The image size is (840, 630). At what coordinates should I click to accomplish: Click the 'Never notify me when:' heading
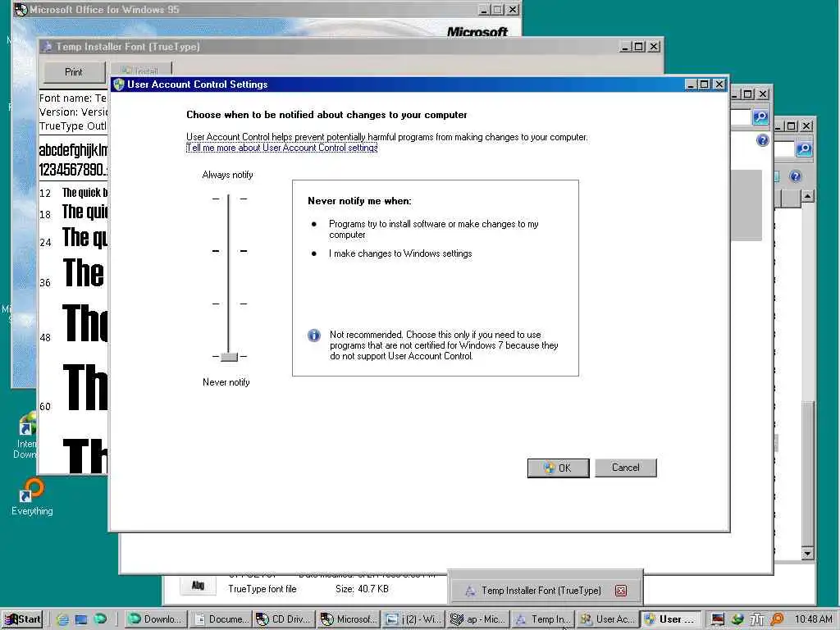click(359, 201)
